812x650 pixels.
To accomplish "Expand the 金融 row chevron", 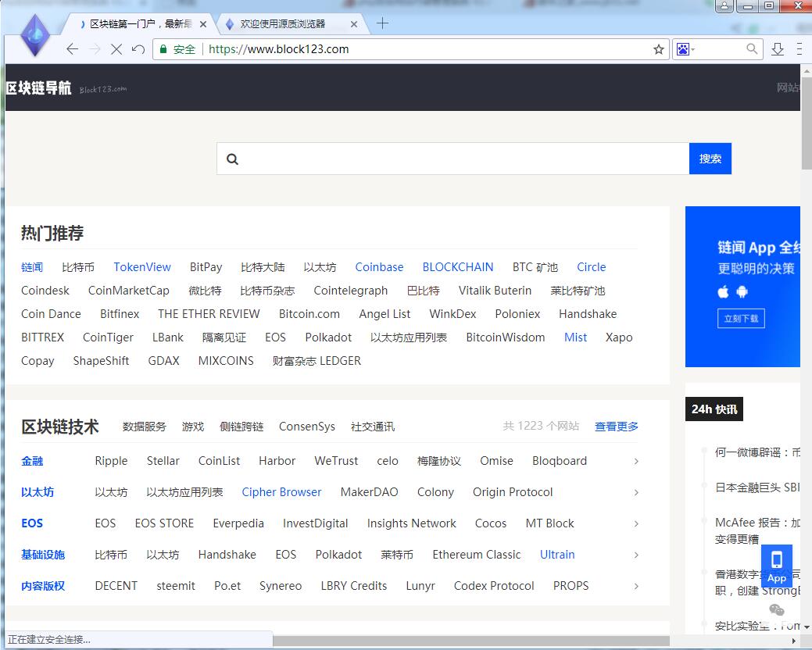I will 636,461.
